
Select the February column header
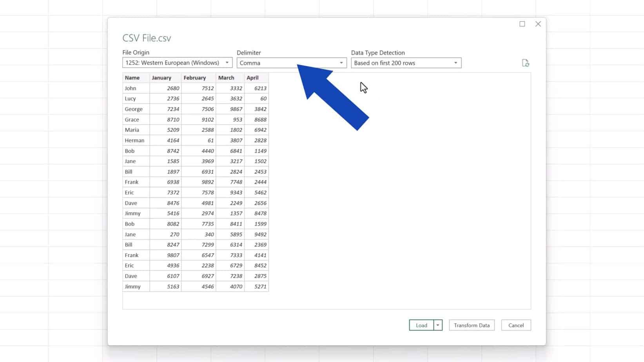195,78
